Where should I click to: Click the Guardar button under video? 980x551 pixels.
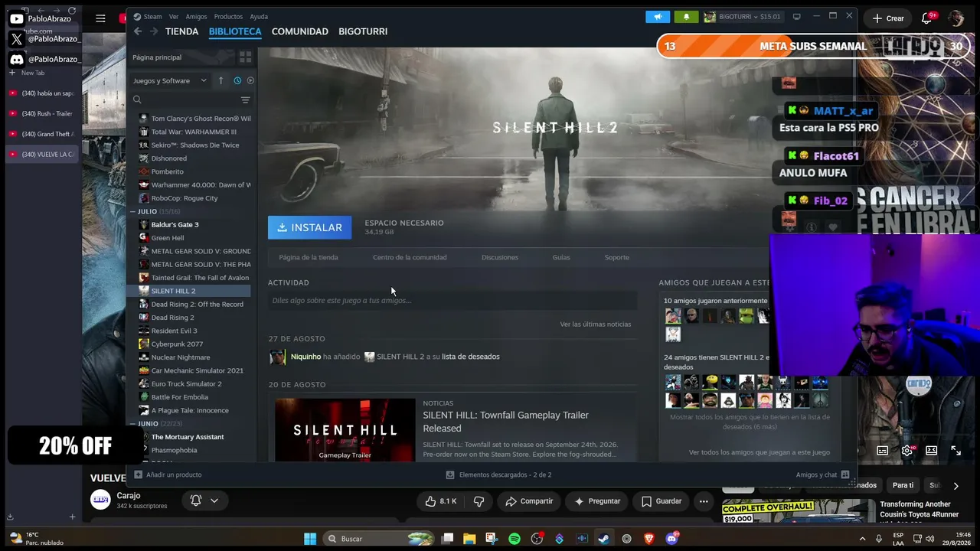[661, 501]
